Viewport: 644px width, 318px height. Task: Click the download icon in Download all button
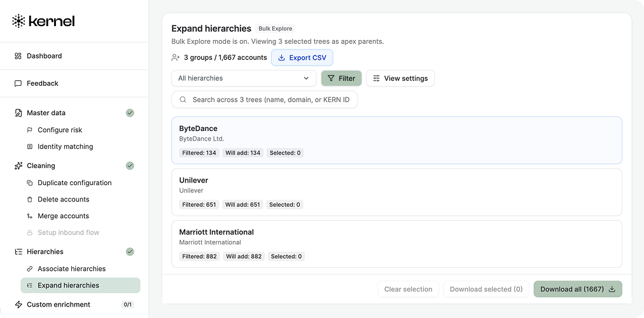tap(612, 289)
